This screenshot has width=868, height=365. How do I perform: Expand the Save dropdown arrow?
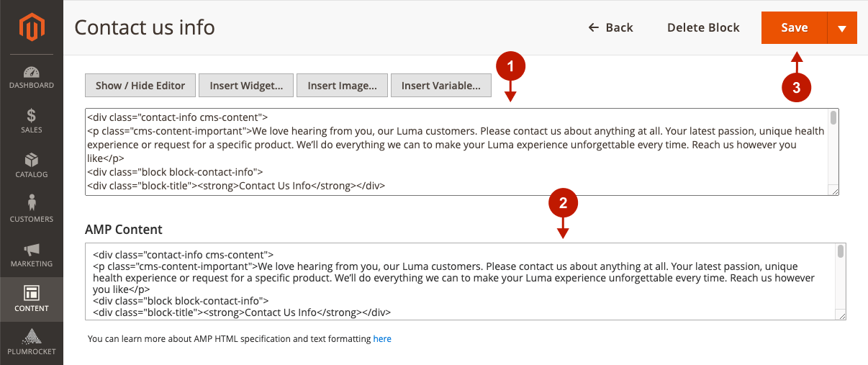pyautogui.click(x=843, y=27)
